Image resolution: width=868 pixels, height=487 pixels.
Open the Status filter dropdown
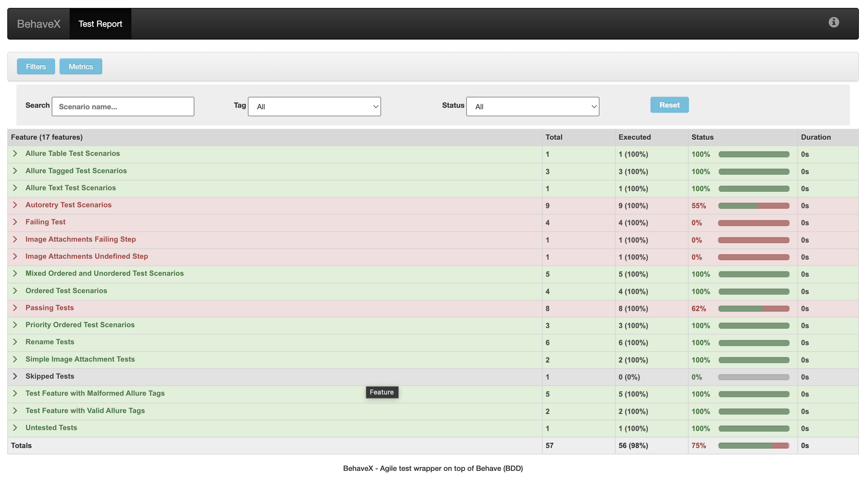tap(533, 107)
